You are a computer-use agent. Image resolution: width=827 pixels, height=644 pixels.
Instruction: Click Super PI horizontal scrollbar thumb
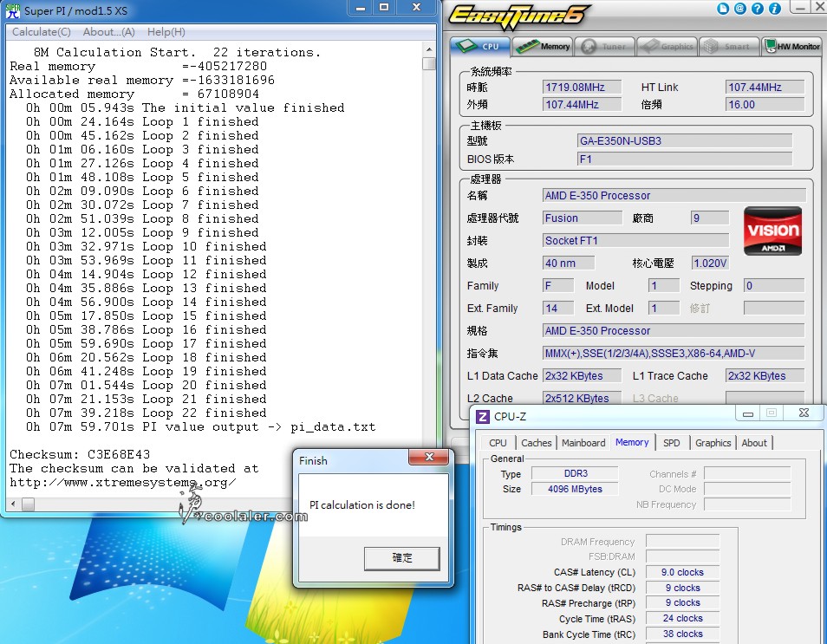(x=28, y=504)
